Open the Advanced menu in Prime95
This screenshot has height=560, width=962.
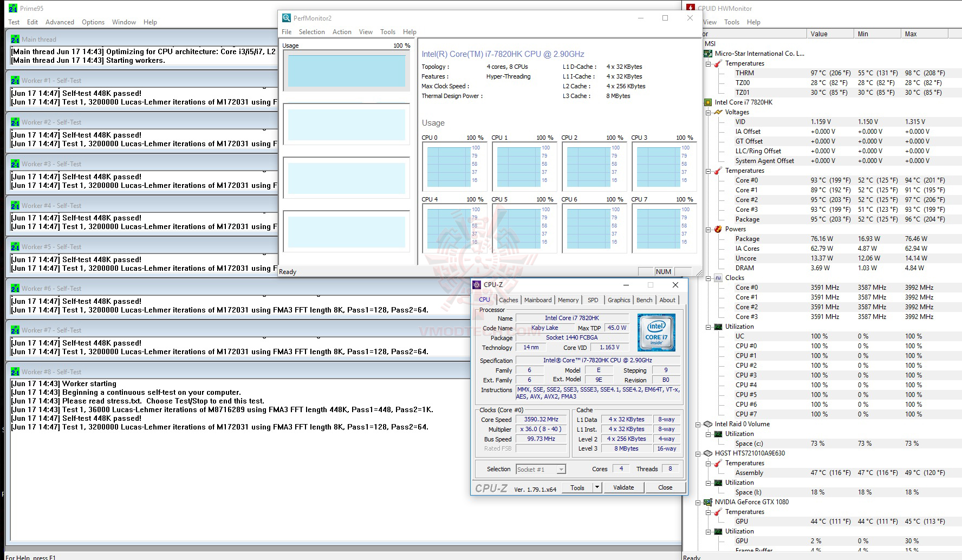pos(60,22)
